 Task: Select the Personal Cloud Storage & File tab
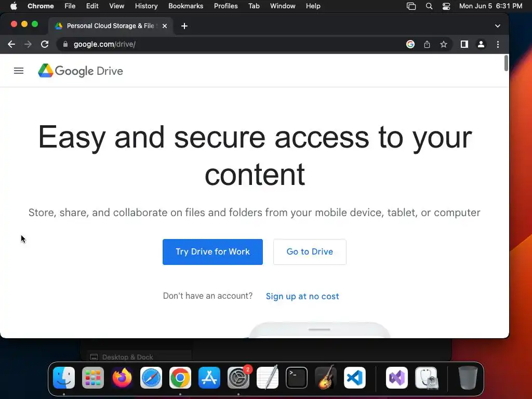click(x=111, y=26)
